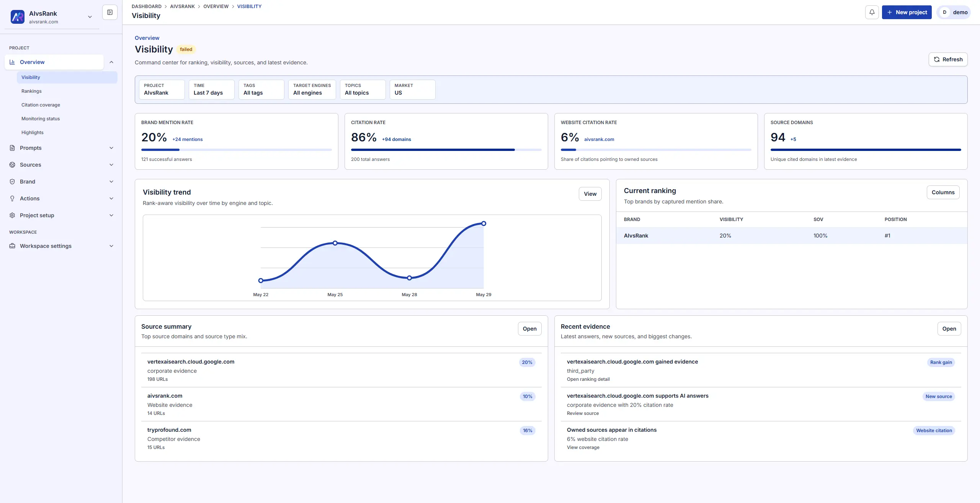Collapse the sidebar with panel icon
Viewport: 980px width, 503px height.
[x=110, y=12]
